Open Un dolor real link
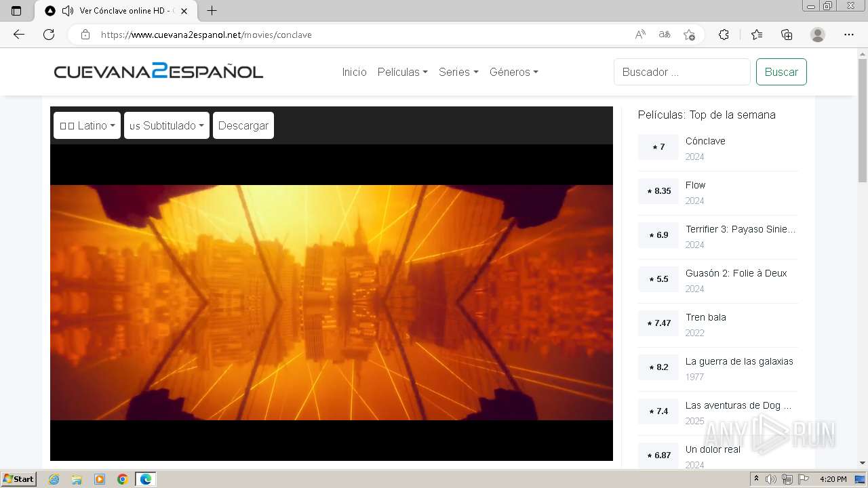Viewport: 868px width, 488px height. point(713,449)
